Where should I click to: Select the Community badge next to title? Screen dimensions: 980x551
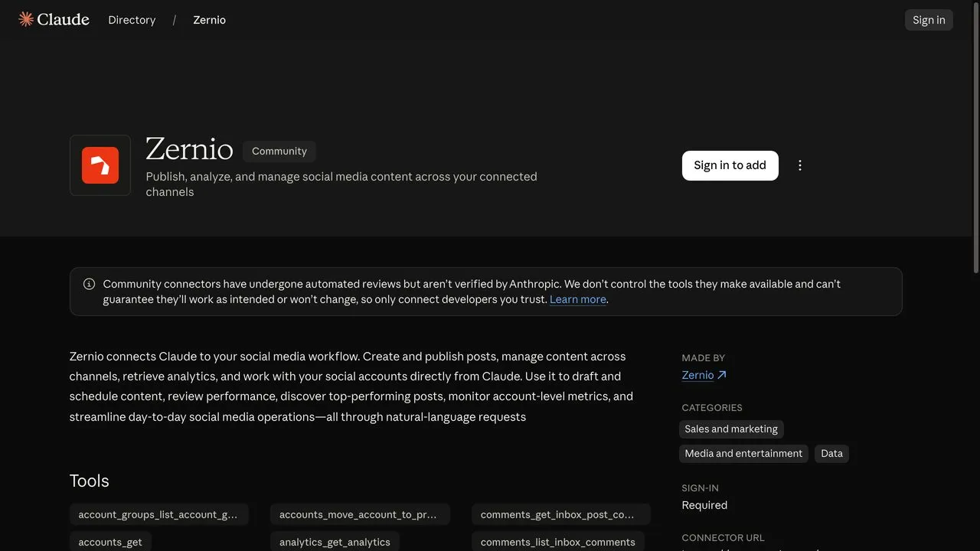(279, 151)
